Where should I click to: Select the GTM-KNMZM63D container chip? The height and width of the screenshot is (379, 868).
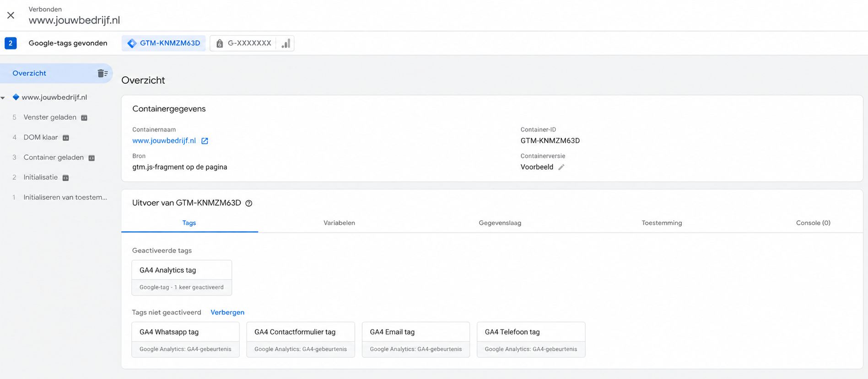tap(163, 43)
